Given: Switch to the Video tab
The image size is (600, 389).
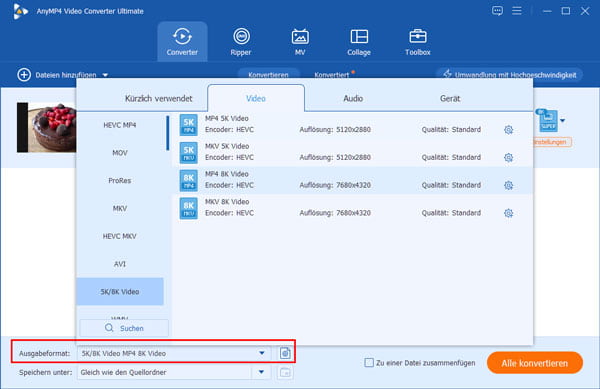Looking at the screenshot, I should point(256,98).
